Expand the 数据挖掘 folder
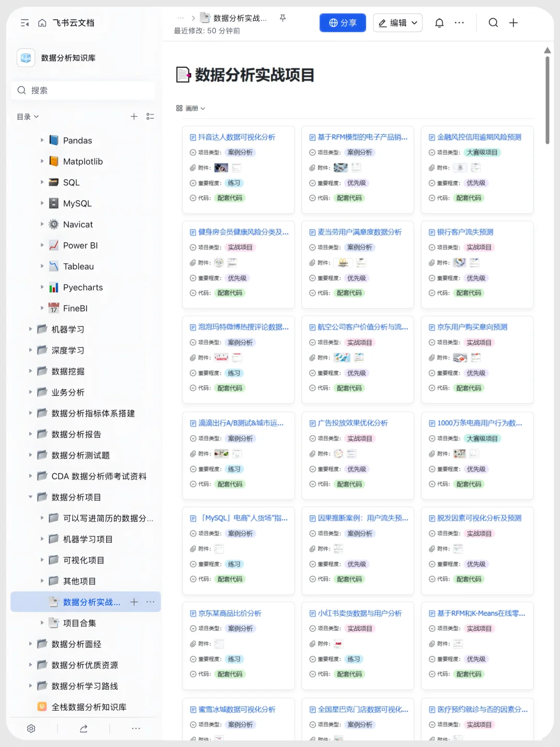 tap(31, 371)
